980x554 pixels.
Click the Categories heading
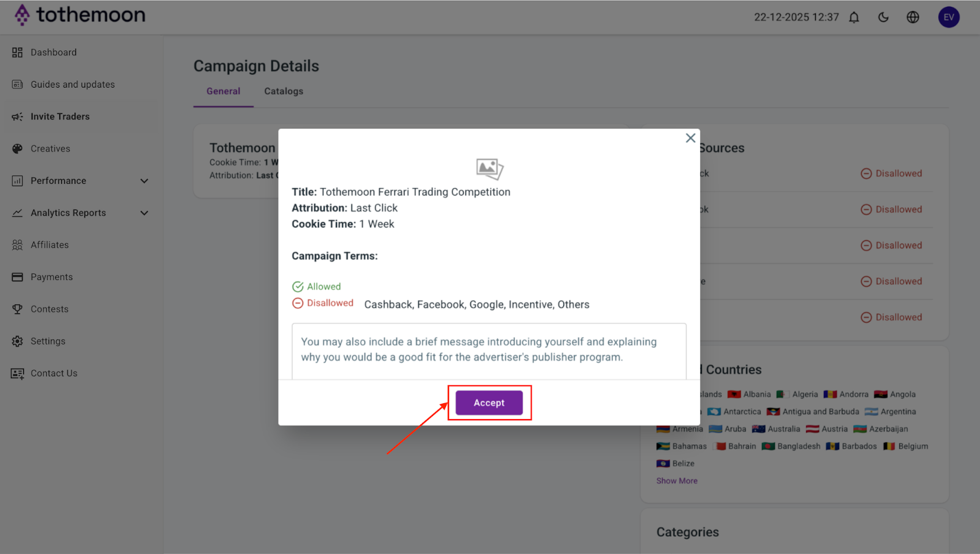point(688,533)
